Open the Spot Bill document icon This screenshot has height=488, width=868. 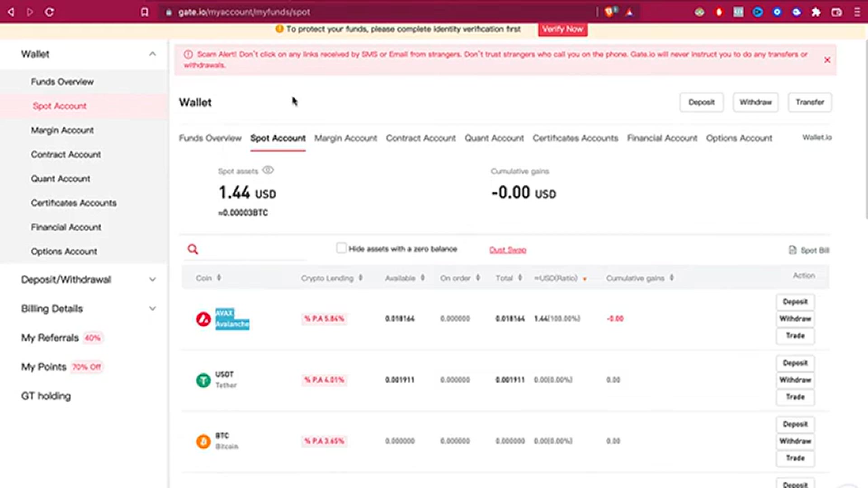tap(793, 250)
